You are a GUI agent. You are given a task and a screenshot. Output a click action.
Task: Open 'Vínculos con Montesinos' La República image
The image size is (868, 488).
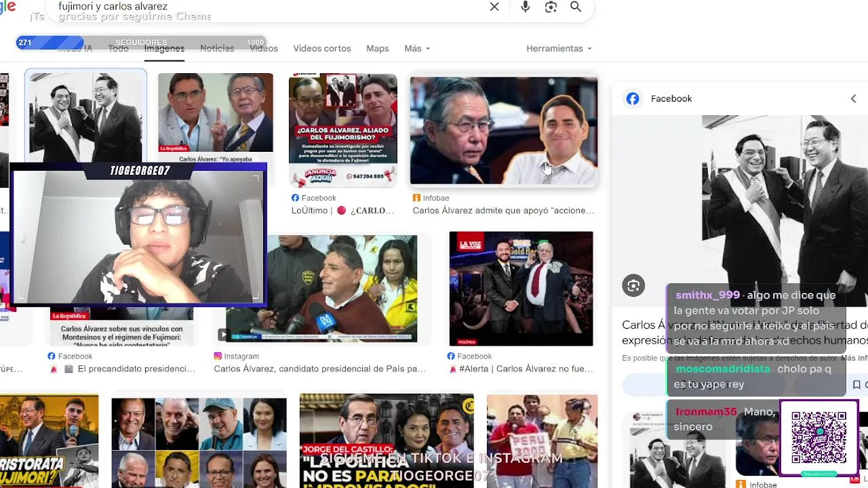(x=121, y=325)
